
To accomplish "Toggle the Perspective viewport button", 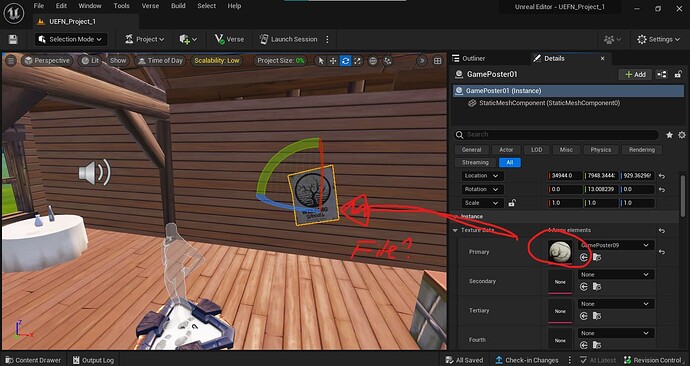I will tap(48, 61).
